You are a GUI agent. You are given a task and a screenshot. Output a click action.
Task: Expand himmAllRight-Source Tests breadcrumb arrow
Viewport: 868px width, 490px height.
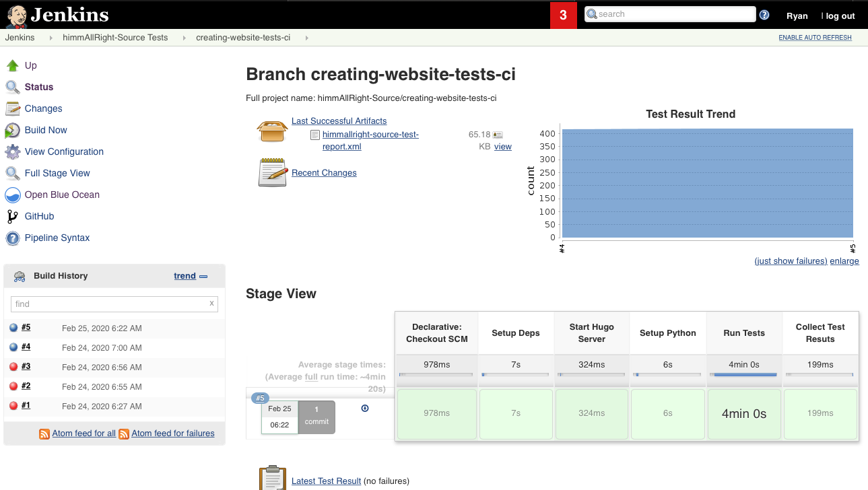184,38
